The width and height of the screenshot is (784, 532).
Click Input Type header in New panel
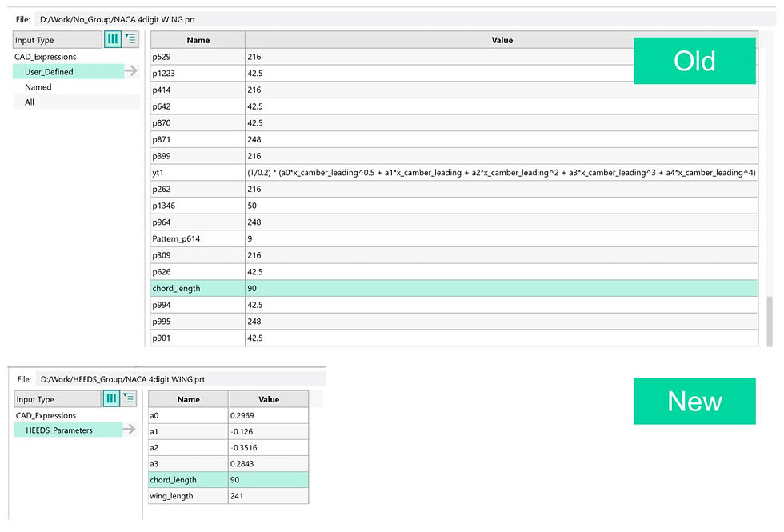(58, 399)
